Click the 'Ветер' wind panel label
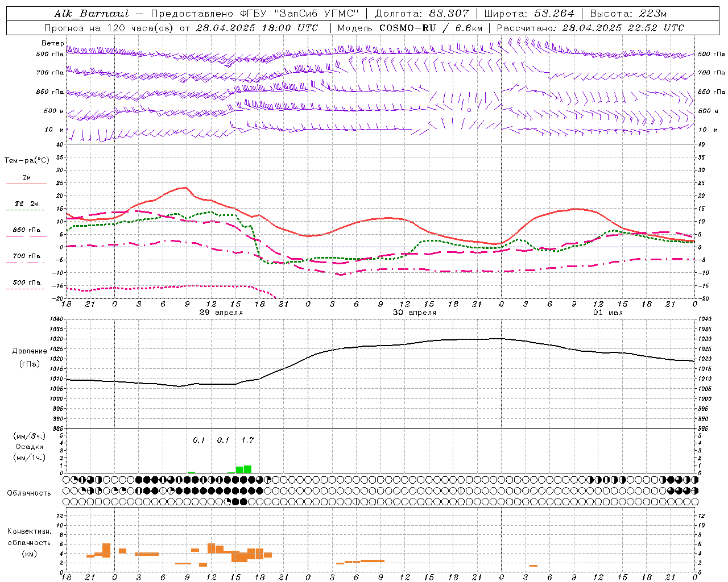The width and height of the screenshot is (728, 582). tap(52, 43)
